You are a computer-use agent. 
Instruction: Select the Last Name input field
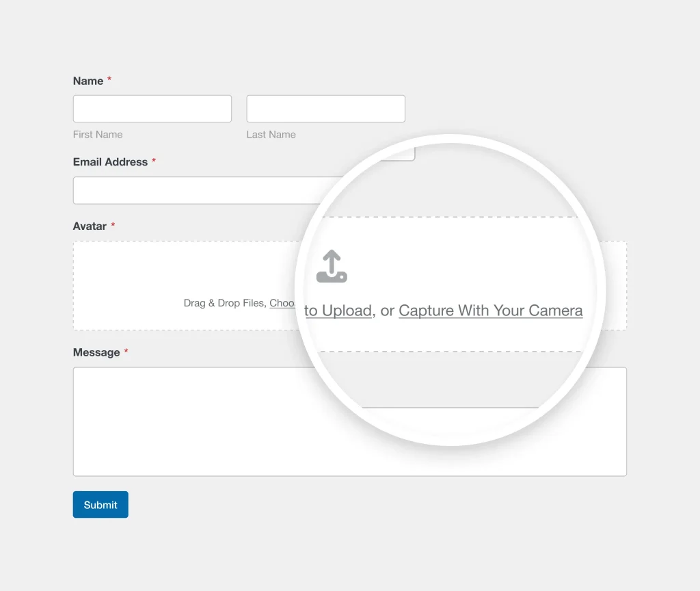[x=325, y=108]
